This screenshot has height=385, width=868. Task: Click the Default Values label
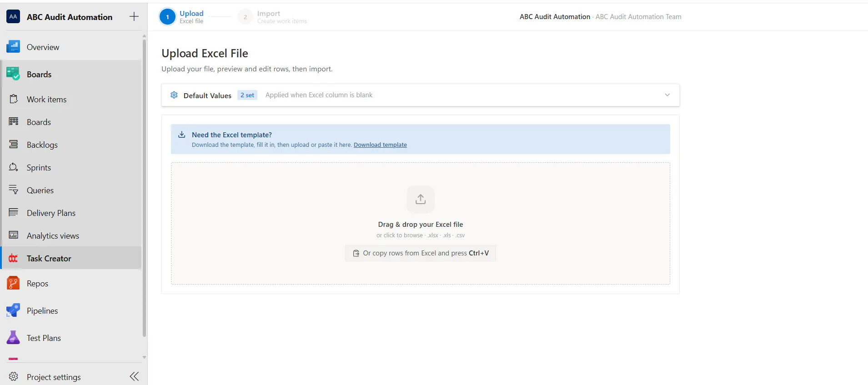pyautogui.click(x=207, y=95)
